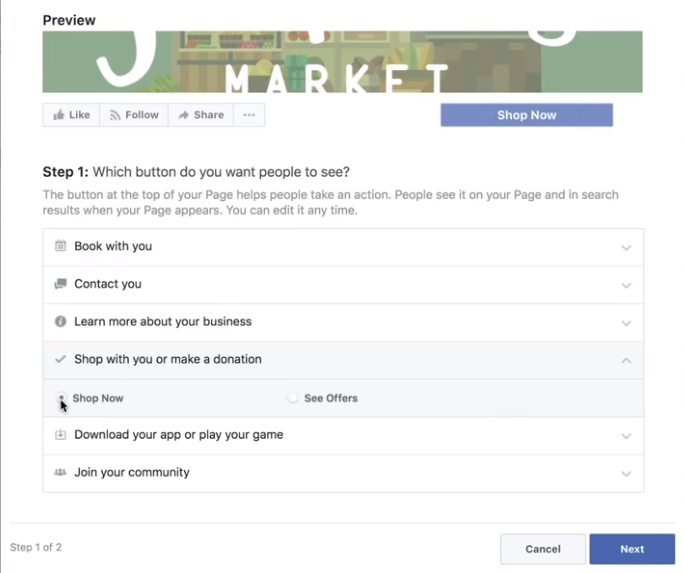
Task: Click the thumbs-up Like button
Action: 71,115
